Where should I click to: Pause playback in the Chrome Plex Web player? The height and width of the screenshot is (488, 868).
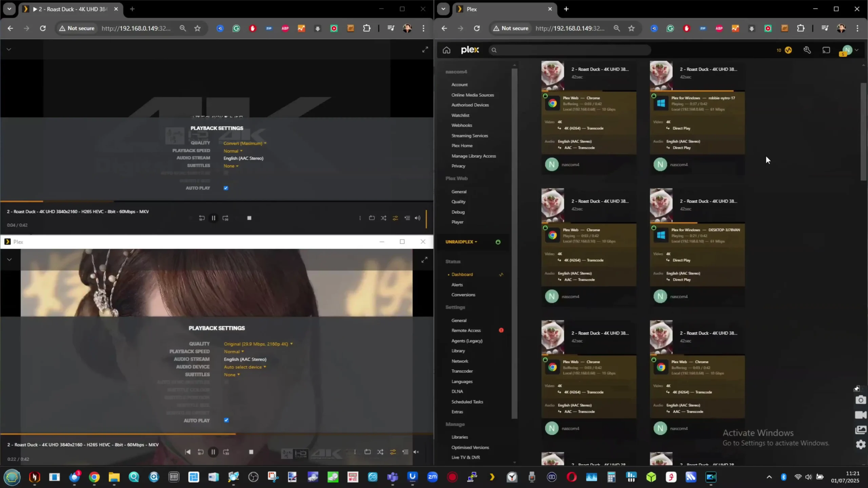pos(213,218)
